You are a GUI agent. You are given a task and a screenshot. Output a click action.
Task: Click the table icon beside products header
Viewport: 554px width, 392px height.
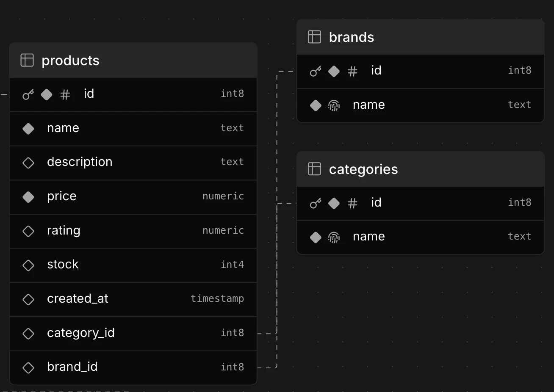click(27, 60)
